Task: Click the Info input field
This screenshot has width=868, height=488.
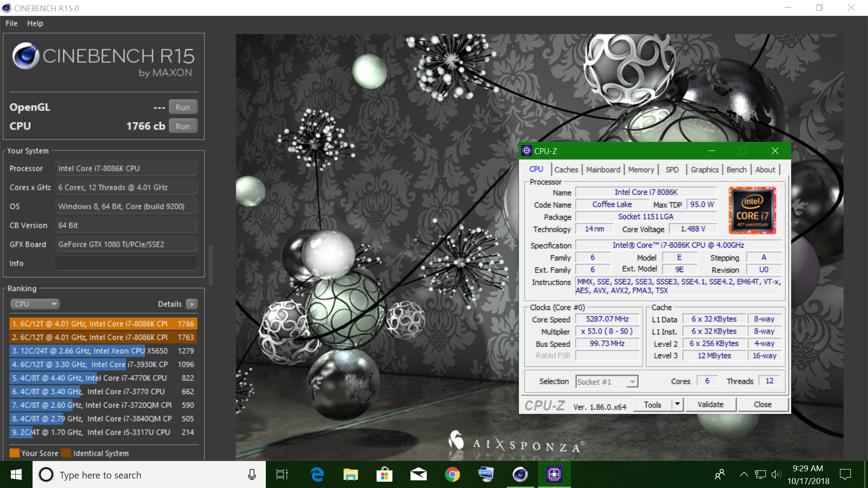Action: 126,263
